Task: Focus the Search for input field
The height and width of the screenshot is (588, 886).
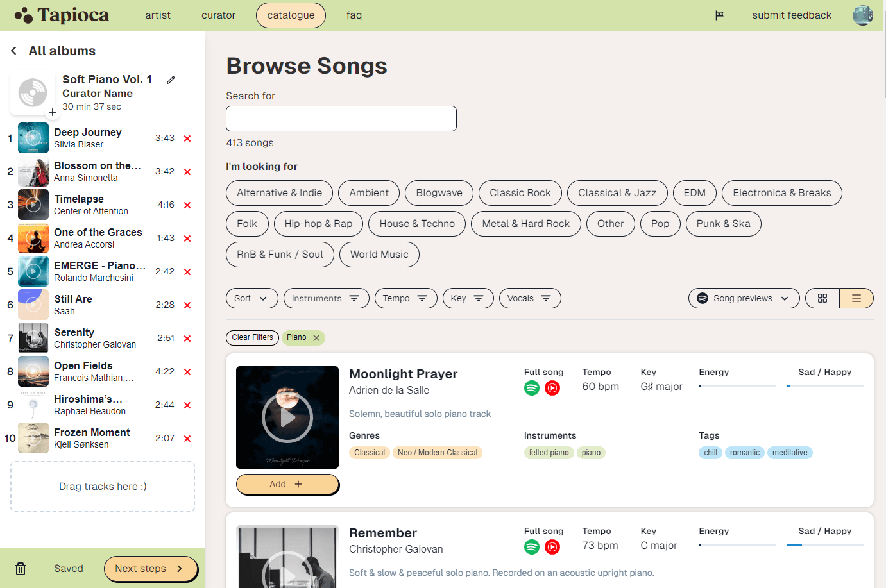Action: coord(341,119)
